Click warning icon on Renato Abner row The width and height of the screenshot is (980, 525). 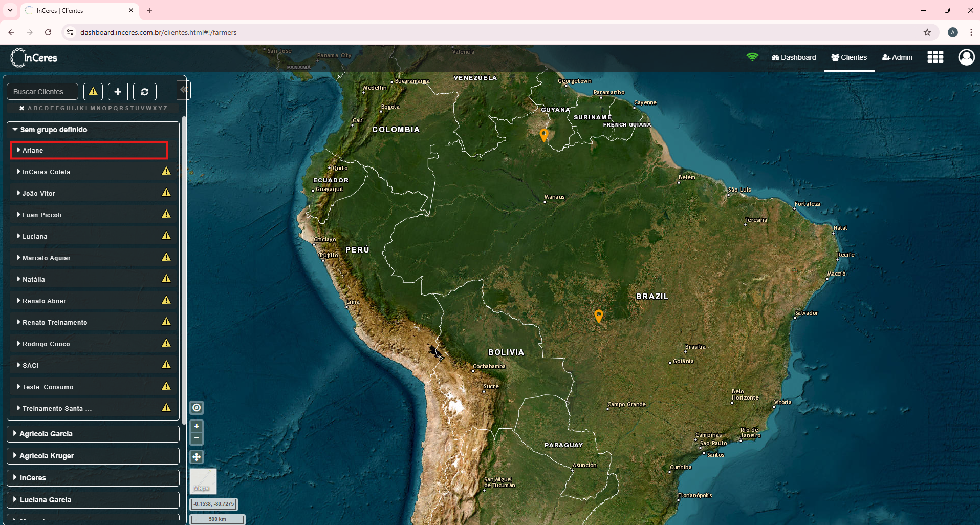[x=166, y=300]
